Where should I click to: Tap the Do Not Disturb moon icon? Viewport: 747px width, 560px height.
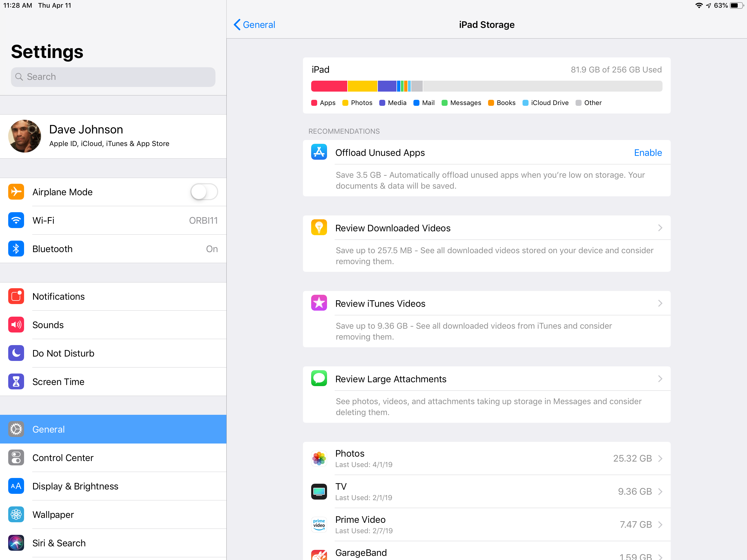[16, 353]
